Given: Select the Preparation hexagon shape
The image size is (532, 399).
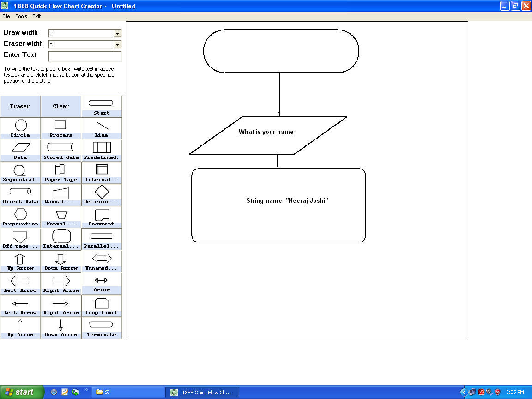Looking at the screenshot, I should tap(20, 217).
